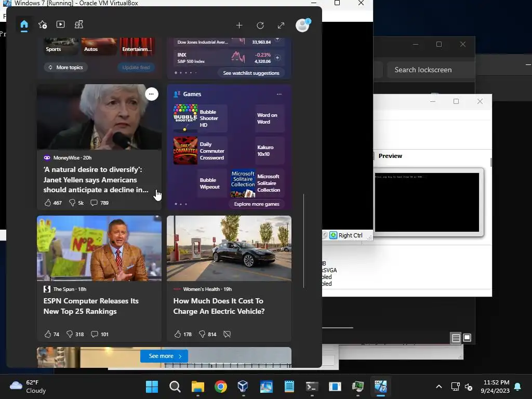The image size is (532, 399).
Task: Click Explore more games button
Action: pos(257,204)
